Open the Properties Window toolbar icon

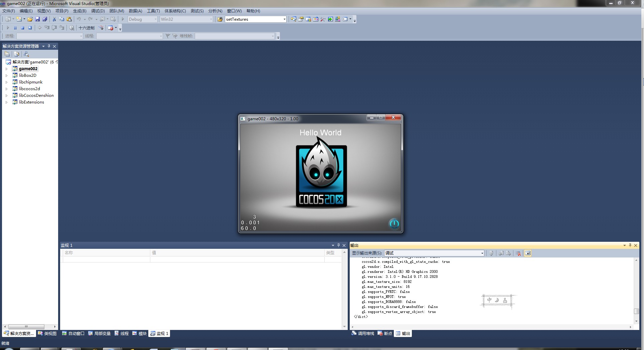[301, 19]
